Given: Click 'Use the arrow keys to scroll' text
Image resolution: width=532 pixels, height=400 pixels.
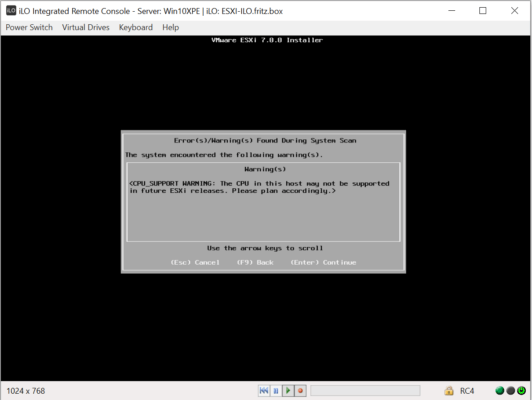Looking at the screenshot, I should click(x=265, y=248).
